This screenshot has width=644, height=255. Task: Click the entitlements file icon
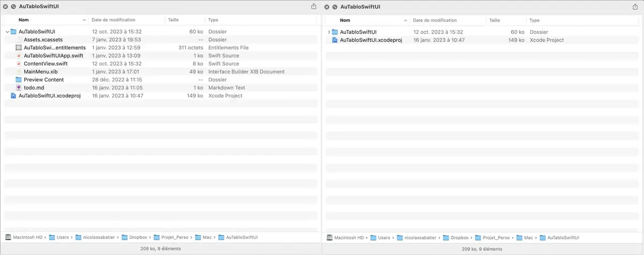point(19,48)
